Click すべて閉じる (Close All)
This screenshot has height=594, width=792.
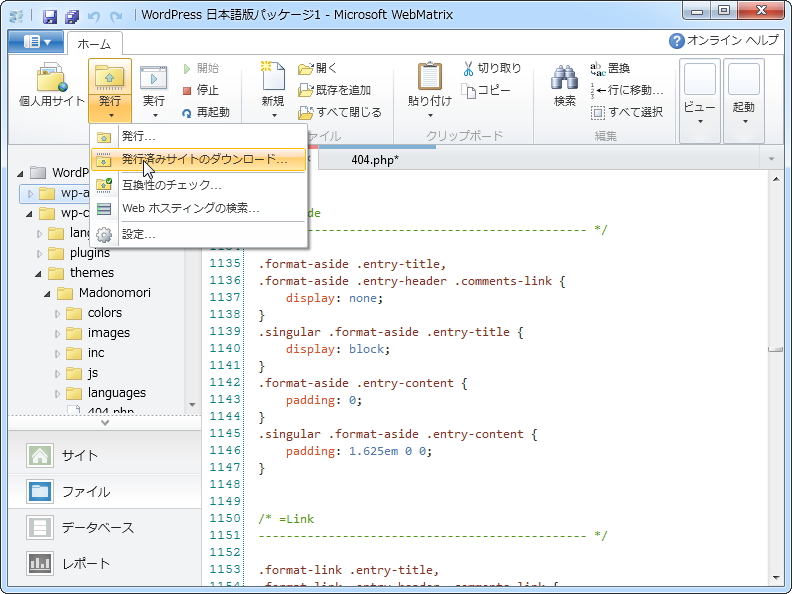point(339,112)
